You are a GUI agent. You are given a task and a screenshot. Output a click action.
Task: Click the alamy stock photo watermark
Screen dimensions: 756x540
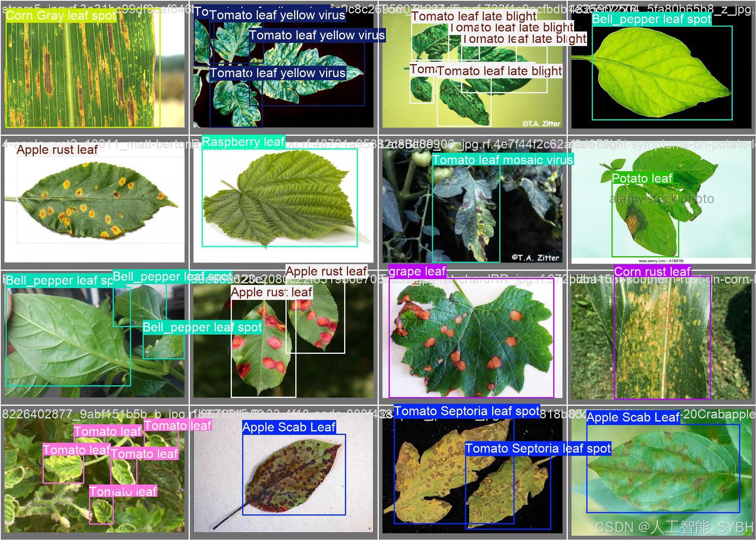coord(661,199)
